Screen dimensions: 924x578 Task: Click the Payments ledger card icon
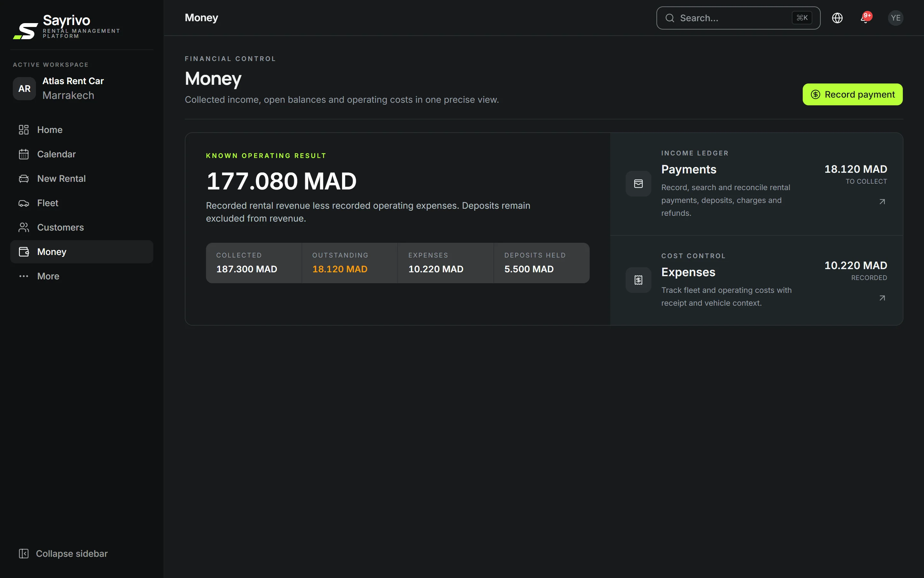638,184
